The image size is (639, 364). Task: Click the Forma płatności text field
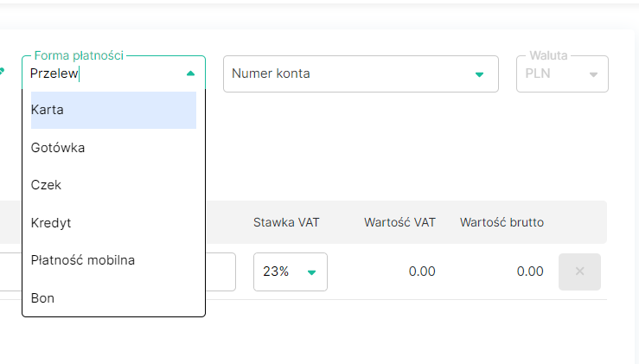[x=99, y=74]
